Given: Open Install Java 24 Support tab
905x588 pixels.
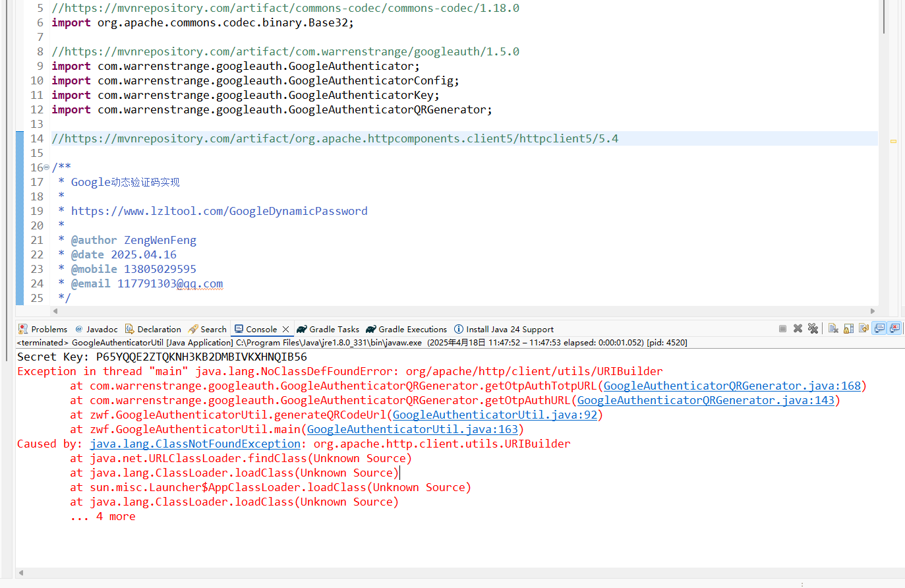Looking at the screenshot, I should [x=504, y=329].
